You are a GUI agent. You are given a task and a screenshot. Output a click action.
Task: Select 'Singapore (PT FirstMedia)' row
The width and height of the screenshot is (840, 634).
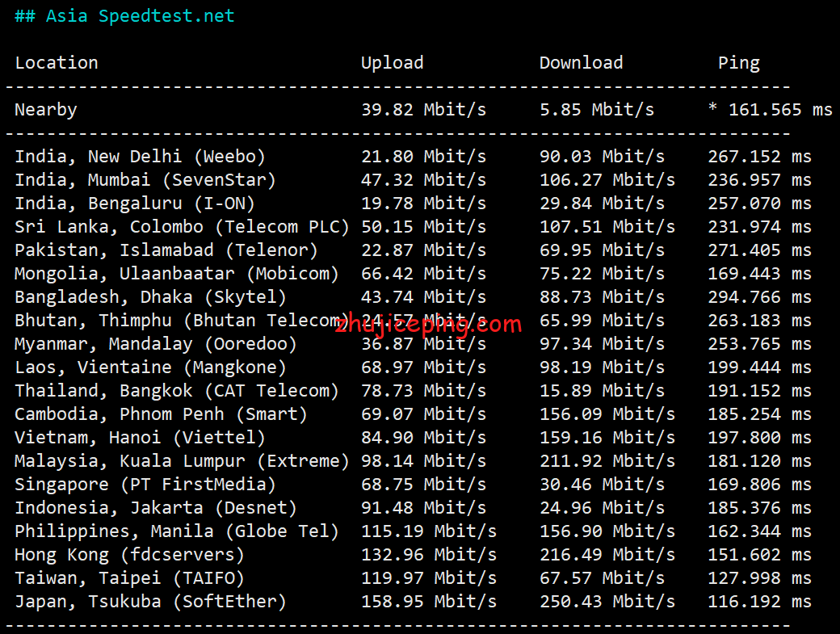coord(413,485)
